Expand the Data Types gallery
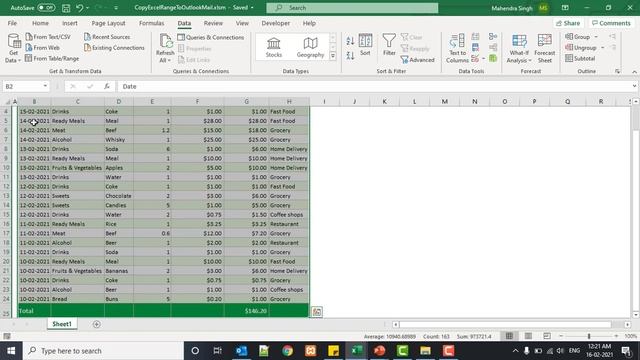 333,56
